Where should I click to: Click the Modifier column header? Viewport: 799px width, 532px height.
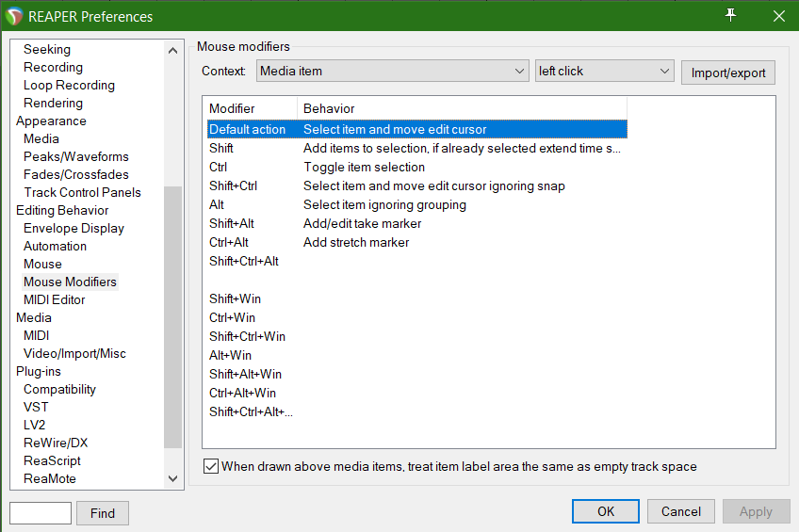coord(252,108)
